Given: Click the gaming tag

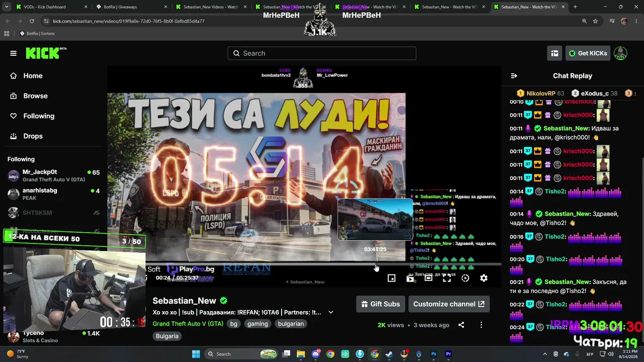Looking at the screenshot, I should (258, 324).
